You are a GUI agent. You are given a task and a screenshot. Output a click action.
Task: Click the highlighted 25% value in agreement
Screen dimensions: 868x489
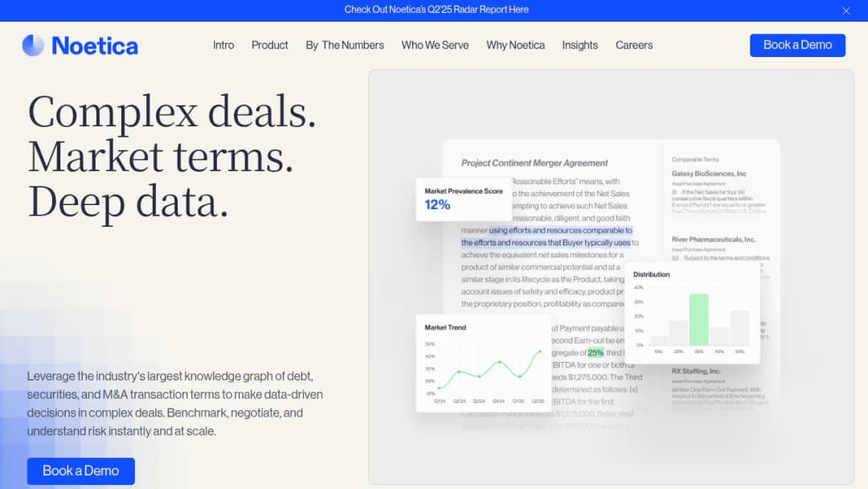(x=596, y=353)
